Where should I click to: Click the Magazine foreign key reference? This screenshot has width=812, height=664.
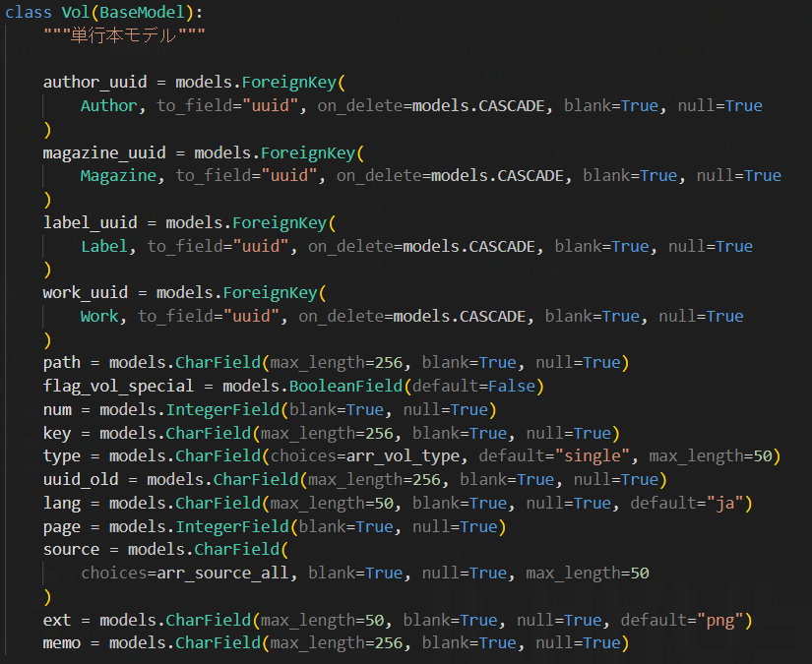[x=117, y=175]
